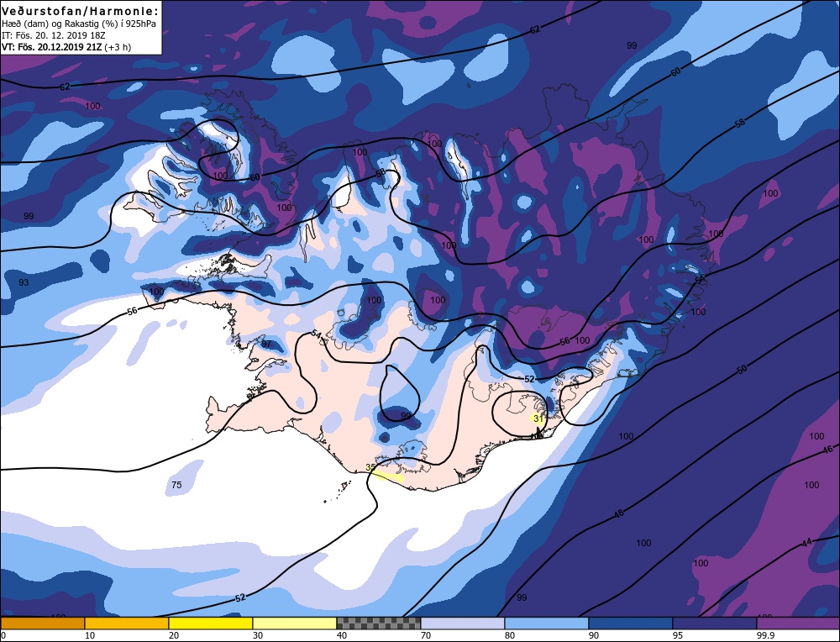Screen dimensions: 840x642
Task: Click the '99.9' legend tick label
Action: 764,635
